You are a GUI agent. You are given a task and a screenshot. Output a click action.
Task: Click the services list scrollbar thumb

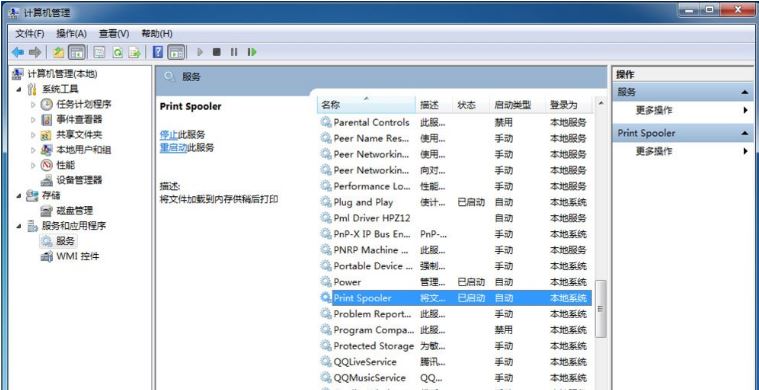tap(600, 309)
